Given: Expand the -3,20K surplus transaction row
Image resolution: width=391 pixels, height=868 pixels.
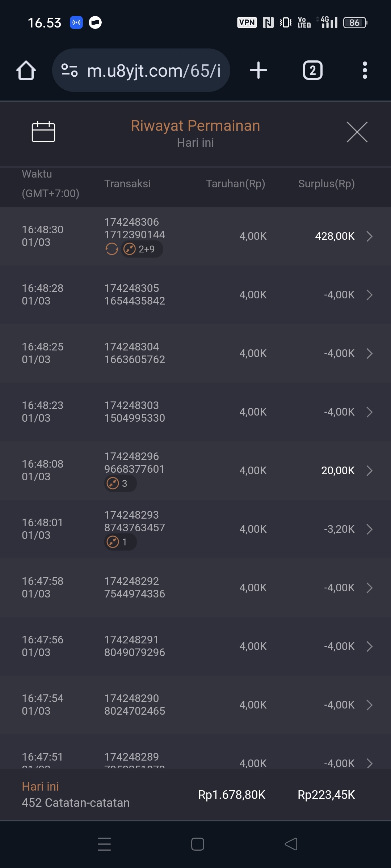Looking at the screenshot, I should pos(369,529).
